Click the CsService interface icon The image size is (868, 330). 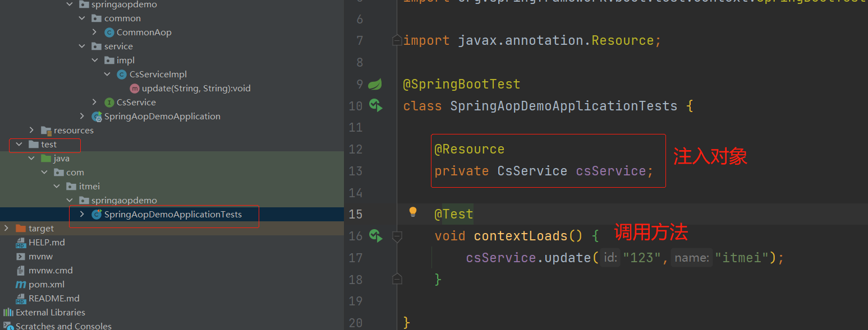coord(109,103)
